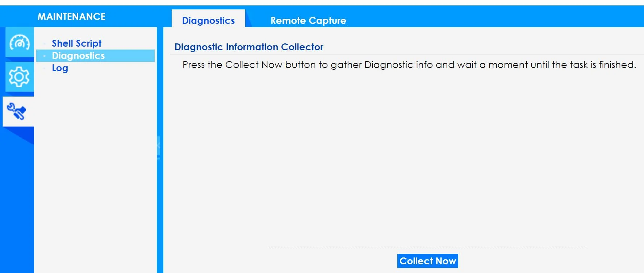Click empty navigation panel space below Log
The width and height of the screenshot is (644, 273).
(x=96, y=163)
